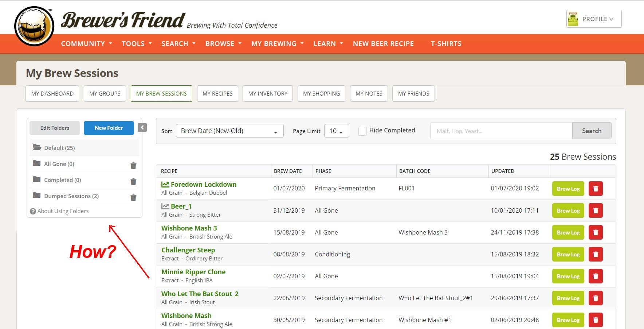
Task: Open the Foredown Lockdown recipe link
Action: (x=204, y=185)
